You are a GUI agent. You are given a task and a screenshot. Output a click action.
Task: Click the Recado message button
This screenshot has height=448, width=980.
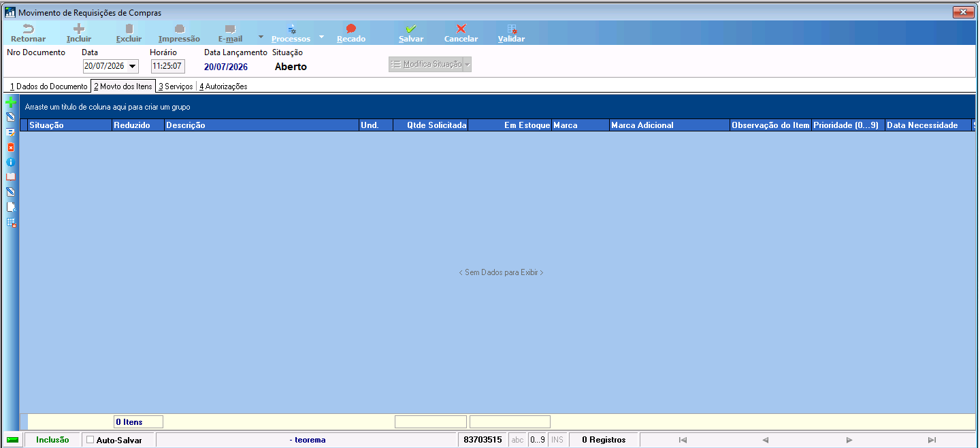coord(351,33)
